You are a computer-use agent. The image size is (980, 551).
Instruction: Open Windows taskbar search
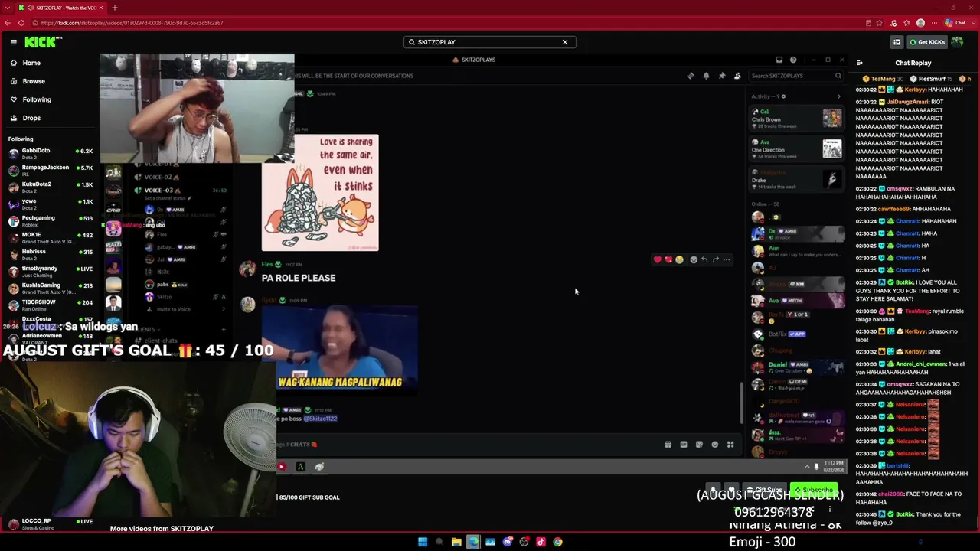439,542
